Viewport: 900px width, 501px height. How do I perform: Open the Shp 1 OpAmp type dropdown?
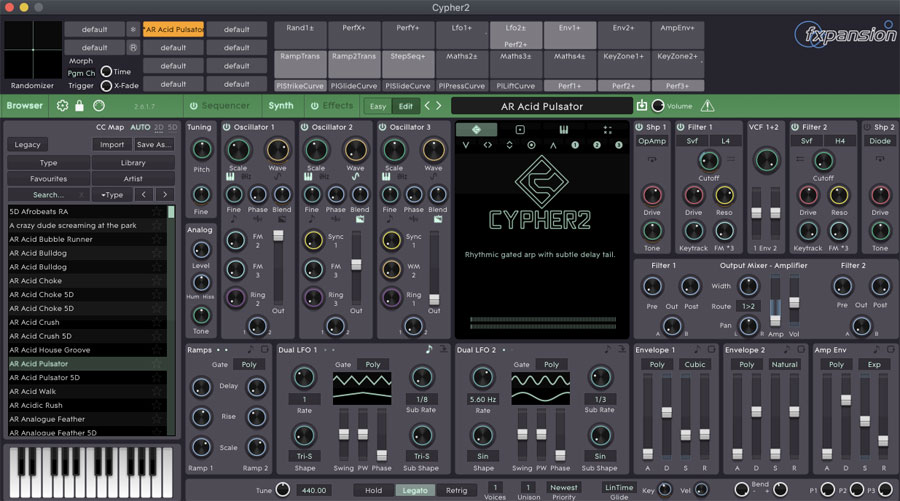652,141
